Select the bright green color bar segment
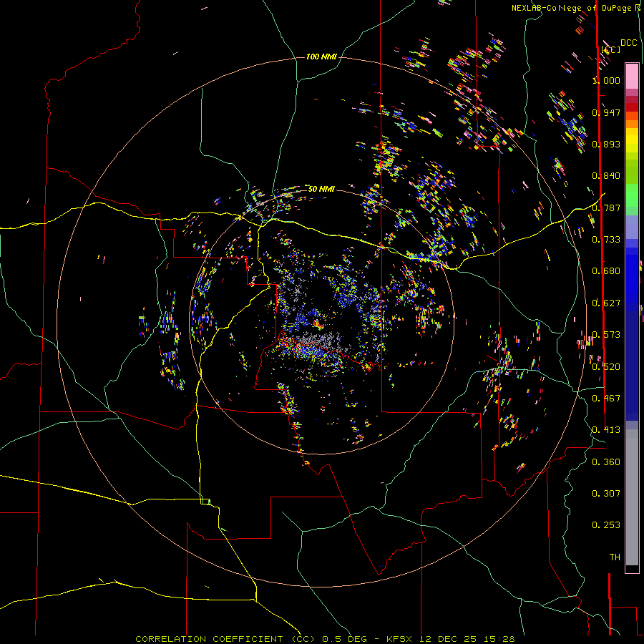 click(x=632, y=195)
